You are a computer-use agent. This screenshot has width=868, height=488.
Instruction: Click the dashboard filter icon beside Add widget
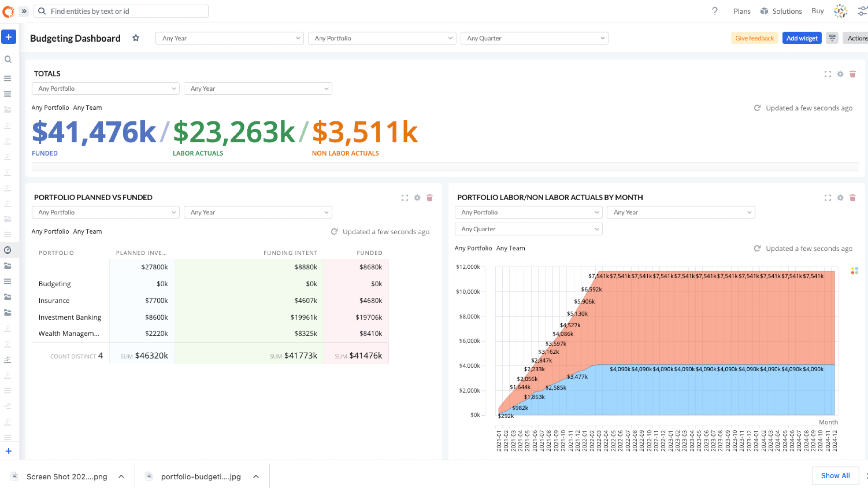pos(832,38)
